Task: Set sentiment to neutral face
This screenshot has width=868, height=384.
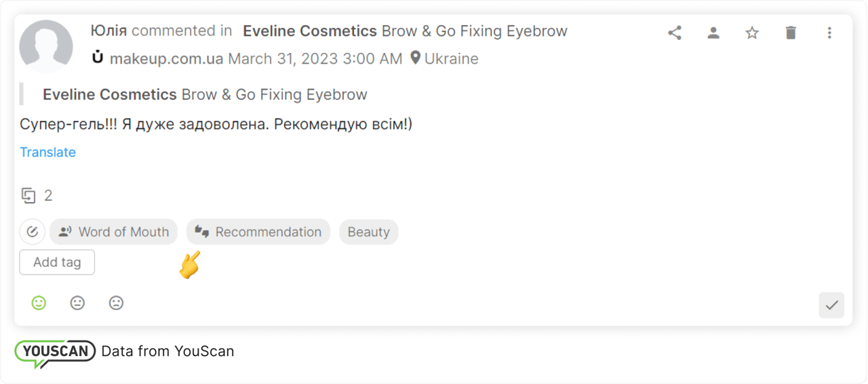Action: 77,303
